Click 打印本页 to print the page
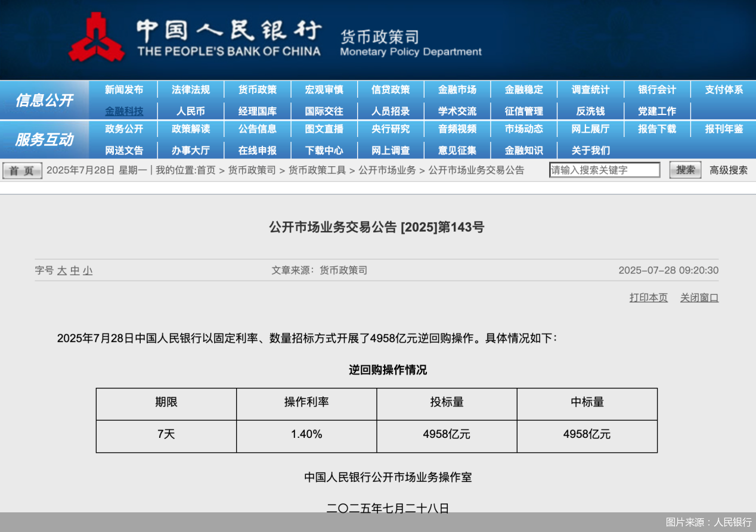Image resolution: width=756 pixels, height=532 pixels. (649, 298)
